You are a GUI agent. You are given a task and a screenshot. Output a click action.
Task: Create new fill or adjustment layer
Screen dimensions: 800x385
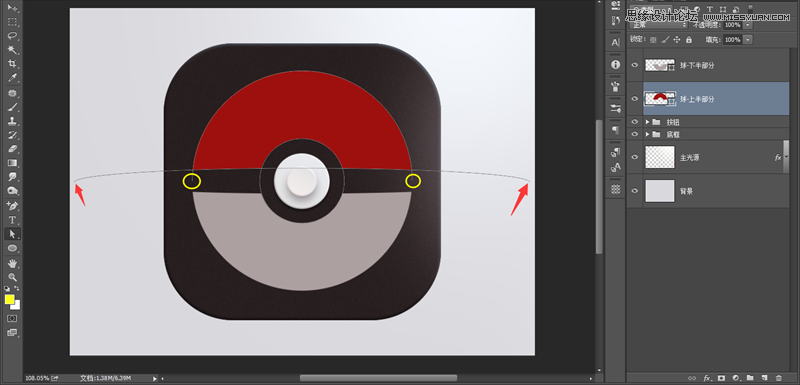736,378
